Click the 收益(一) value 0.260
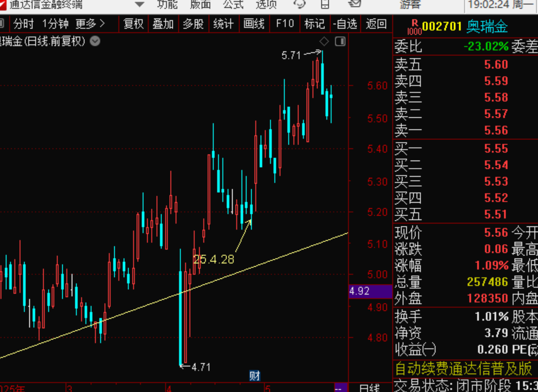 click(493, 349)
